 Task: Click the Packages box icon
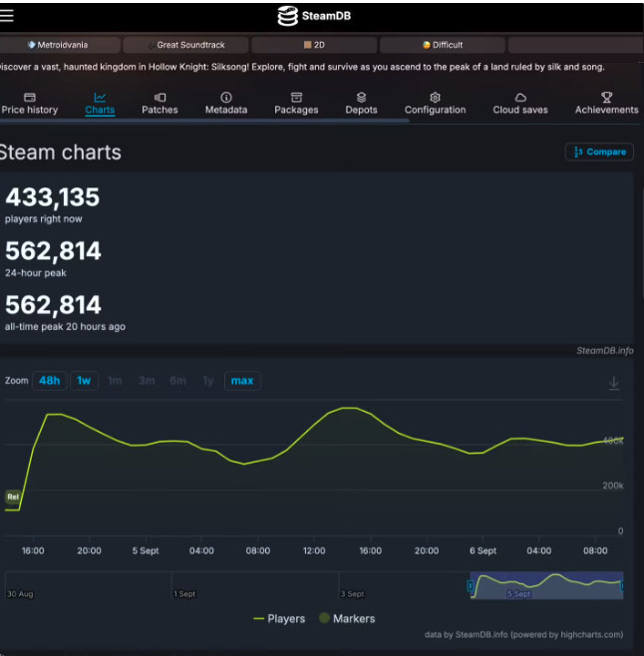pos(296,98)
